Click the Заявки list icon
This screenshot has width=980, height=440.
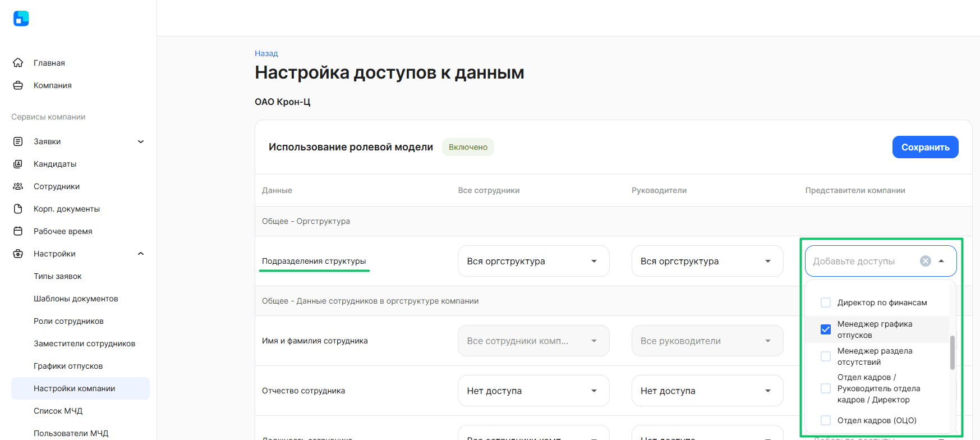pos(18,141)
